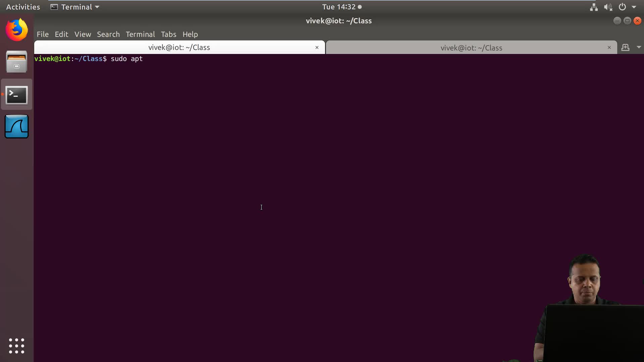Open the network status icon
This screenshot has width=644, height=362.
pyautogui.click(x=594, y=7)
